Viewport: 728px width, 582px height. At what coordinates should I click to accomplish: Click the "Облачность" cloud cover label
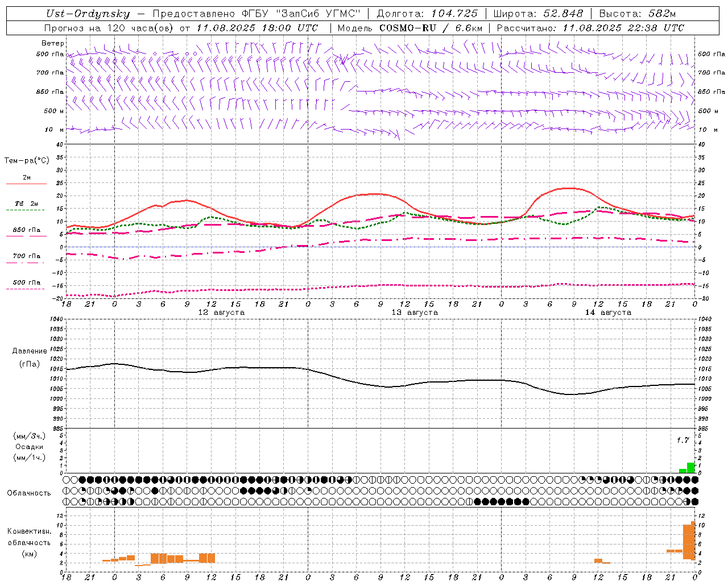pyautogui.click(x=29, y=493)
